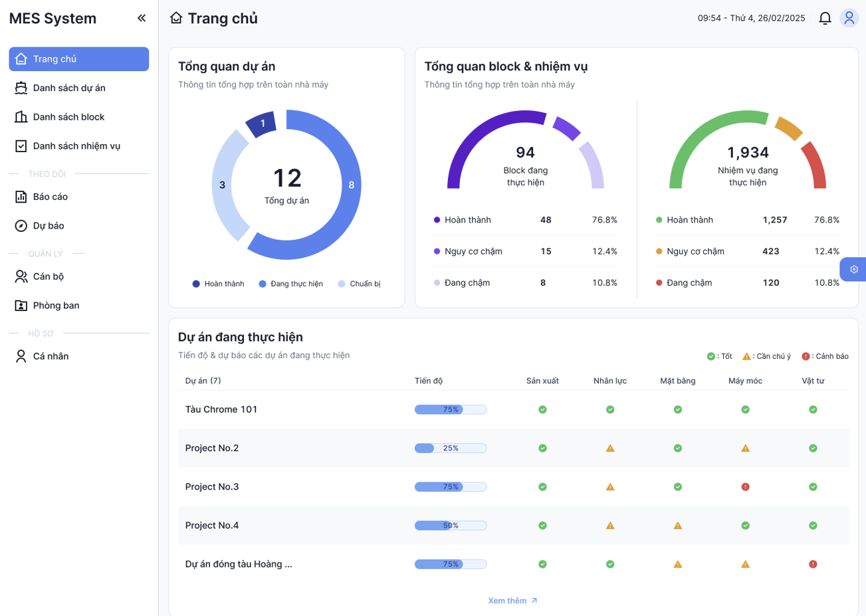Collapse the sidebar with double chevron
This screenshot has height=616, width=866.
click(142, 19)
